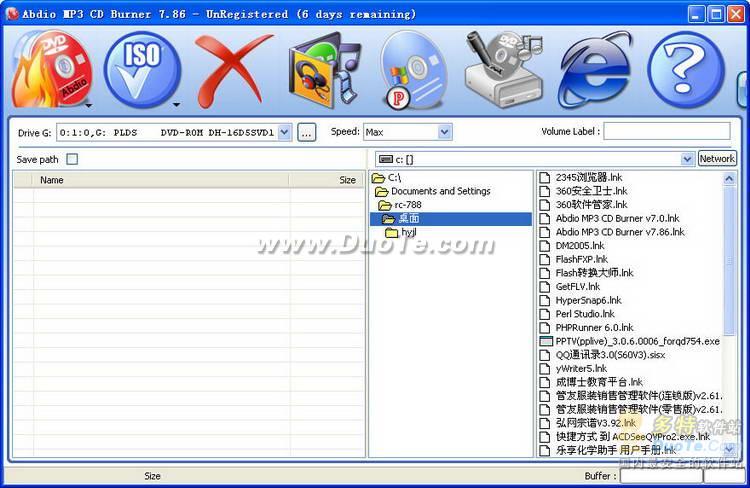The image size is (750, 488).
Task: Expand the Drive G device dropdown
Action: click(x=284, y=132)
